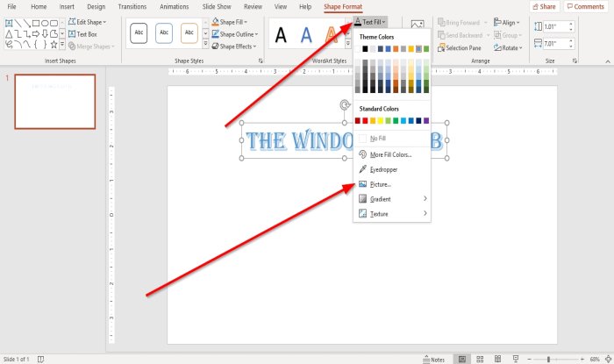Switch to Reading View
The width and height of the screenshot is (614, 364).
point(497,359)
